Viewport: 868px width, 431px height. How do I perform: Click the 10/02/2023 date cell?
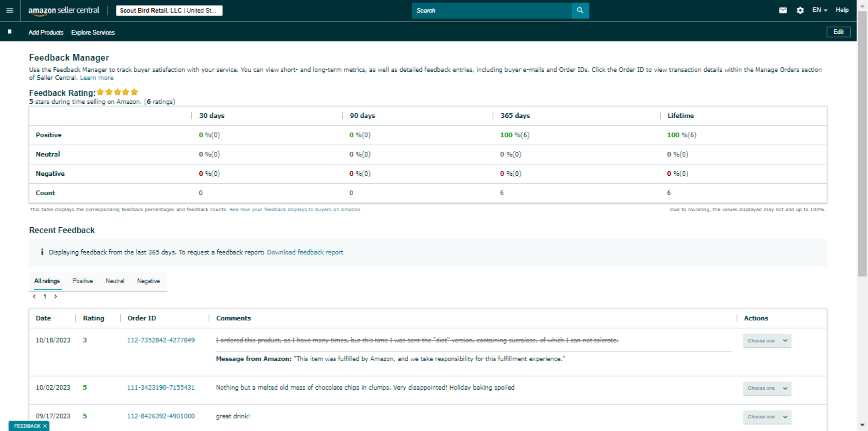[53, 388]
